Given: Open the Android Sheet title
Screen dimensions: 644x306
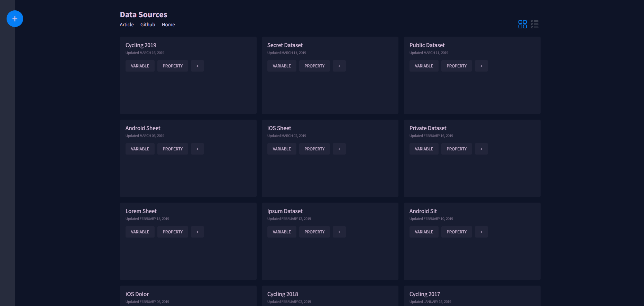Looking at the screenshot, I should click(143, 128).
